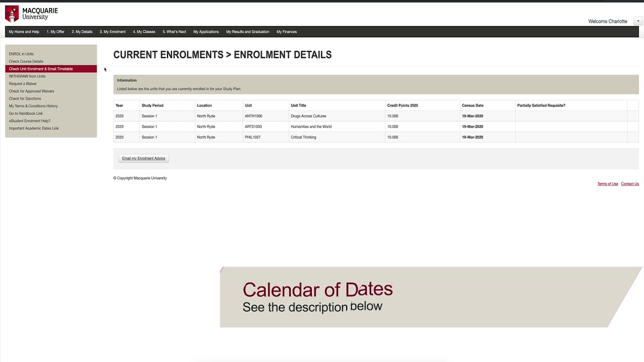Select WITHDRAW from Units sidebar link
Screen dimensions: 644x362
(27, 76)
